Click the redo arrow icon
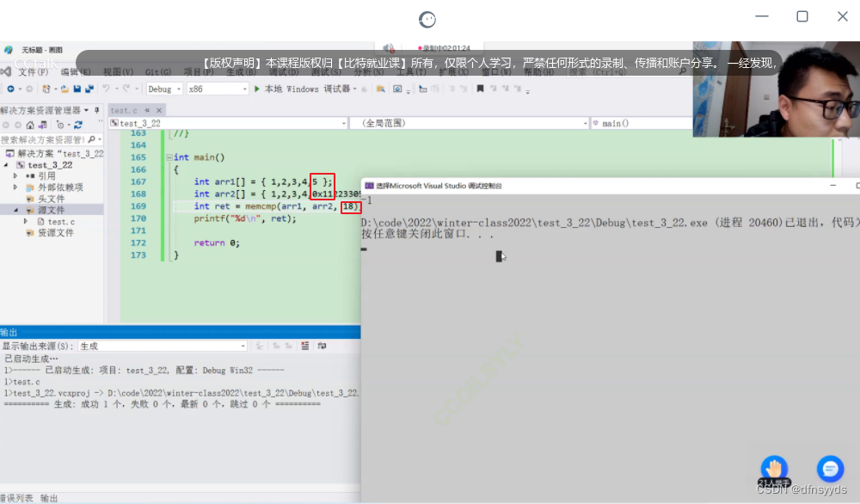This screenshot has height=504, width=860. pyautogui.click(x=126, y=89)
